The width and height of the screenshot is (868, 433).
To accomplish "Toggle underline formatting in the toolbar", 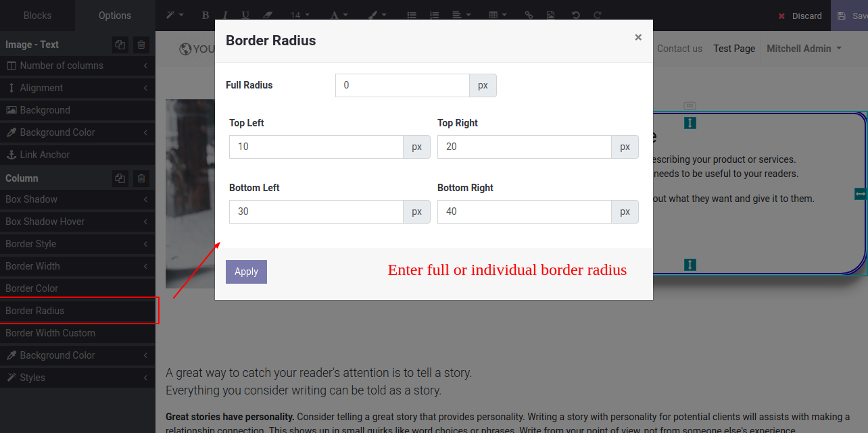I will pyautogui.click(x=245, y=15).
